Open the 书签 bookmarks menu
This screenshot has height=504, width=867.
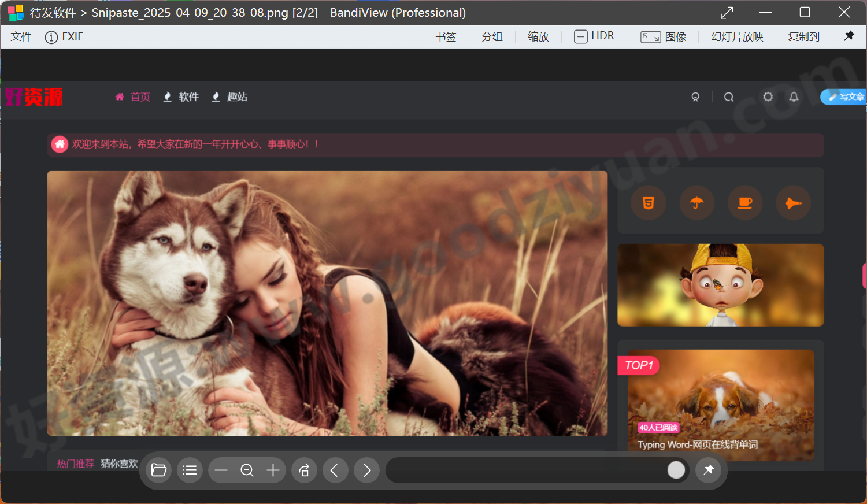tap(446, 36)
